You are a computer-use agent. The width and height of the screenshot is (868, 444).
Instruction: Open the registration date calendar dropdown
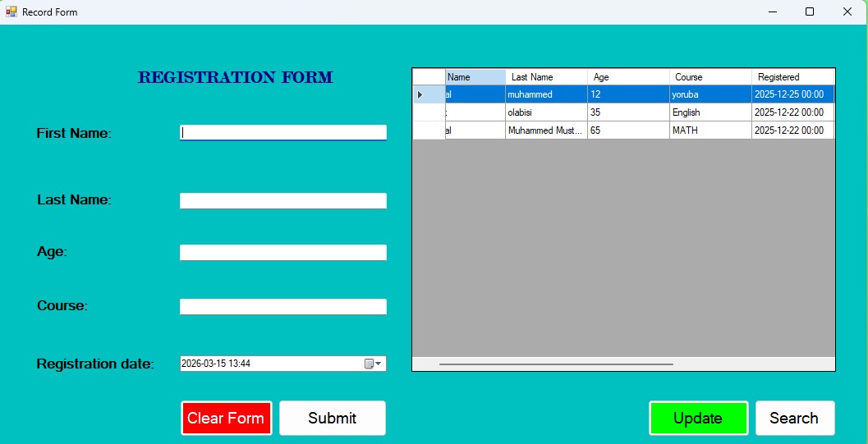374,364
